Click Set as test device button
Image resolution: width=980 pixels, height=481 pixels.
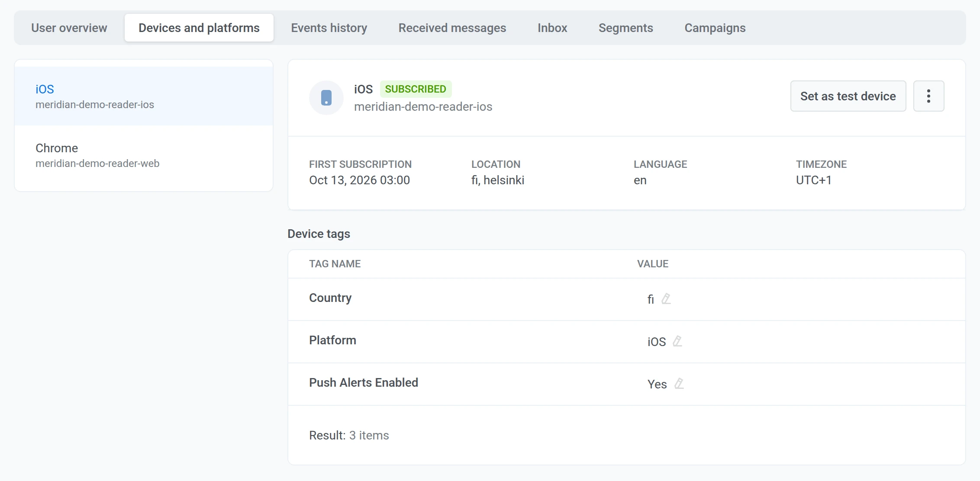coord(848,96)
